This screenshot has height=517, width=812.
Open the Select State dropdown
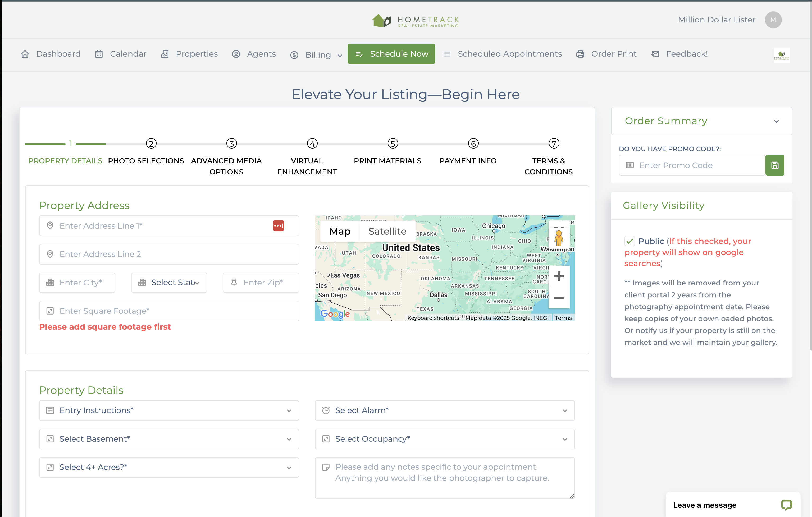(x=169, y=283)
